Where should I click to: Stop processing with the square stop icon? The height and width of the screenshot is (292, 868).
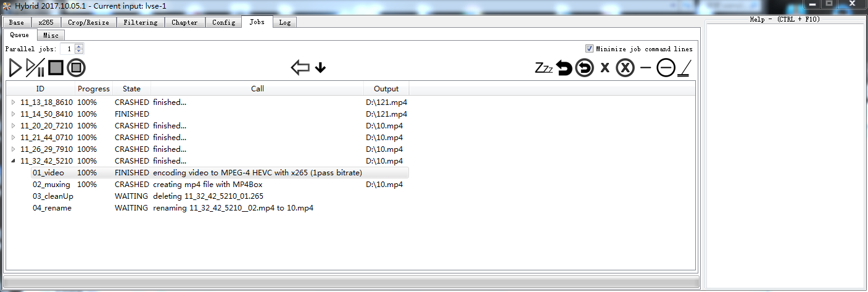(x=56, y=67)
